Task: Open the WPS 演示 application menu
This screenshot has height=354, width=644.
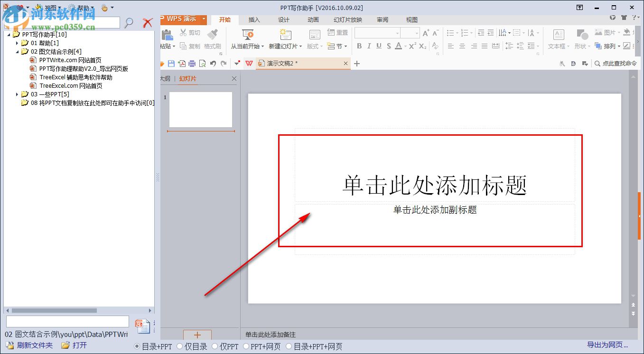Action: [x=183, y=19]
